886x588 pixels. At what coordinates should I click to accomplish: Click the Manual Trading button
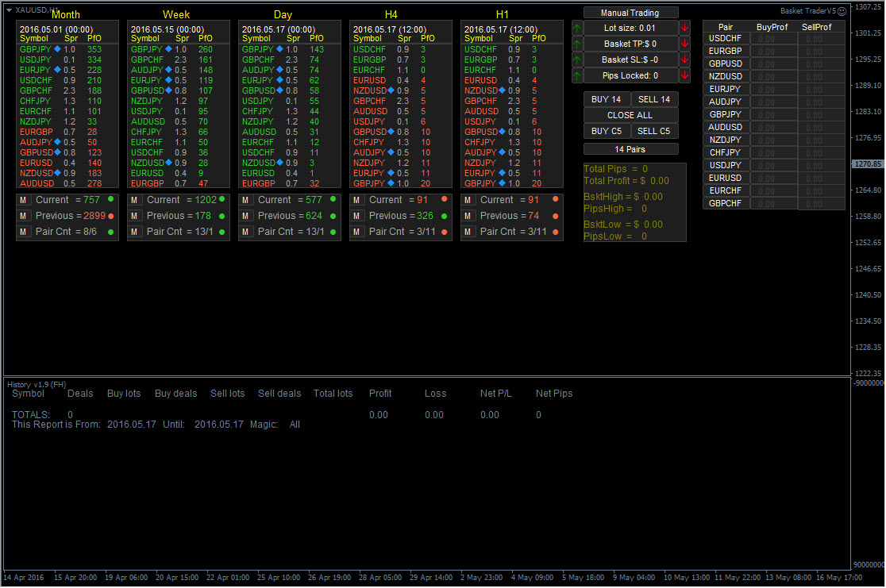click(630, 13)
